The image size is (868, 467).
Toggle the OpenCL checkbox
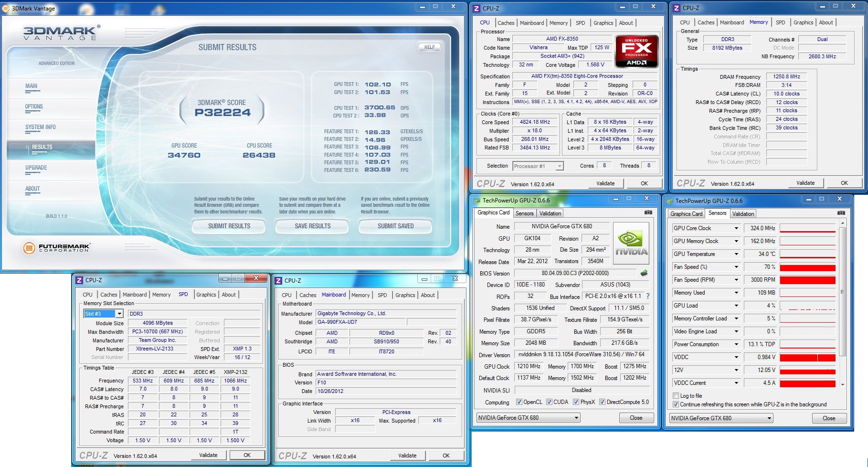tap(519, 402)
